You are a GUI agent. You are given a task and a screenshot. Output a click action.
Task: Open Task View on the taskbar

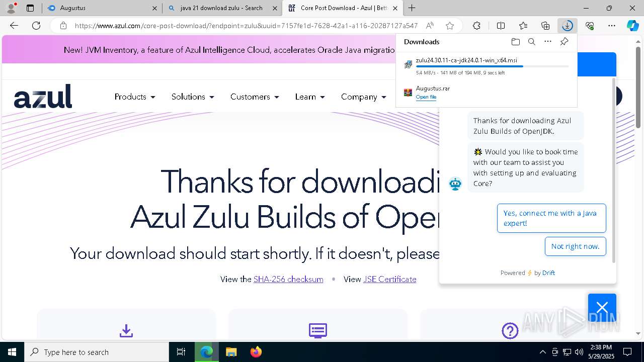pos(182,352)
